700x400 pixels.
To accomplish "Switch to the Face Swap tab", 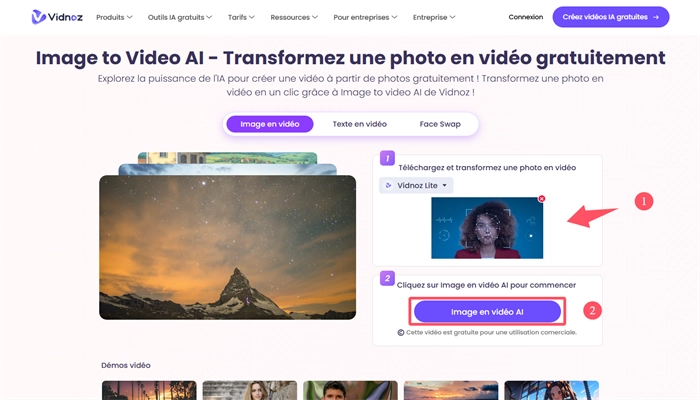I will [440, 124].
